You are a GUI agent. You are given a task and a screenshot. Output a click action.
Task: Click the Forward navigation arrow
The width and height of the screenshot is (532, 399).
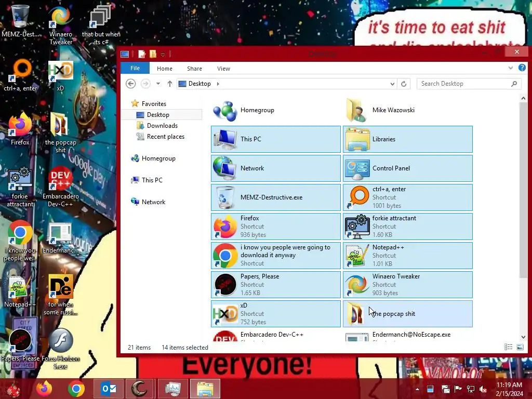pyautogui.click(x=145, y=84)
